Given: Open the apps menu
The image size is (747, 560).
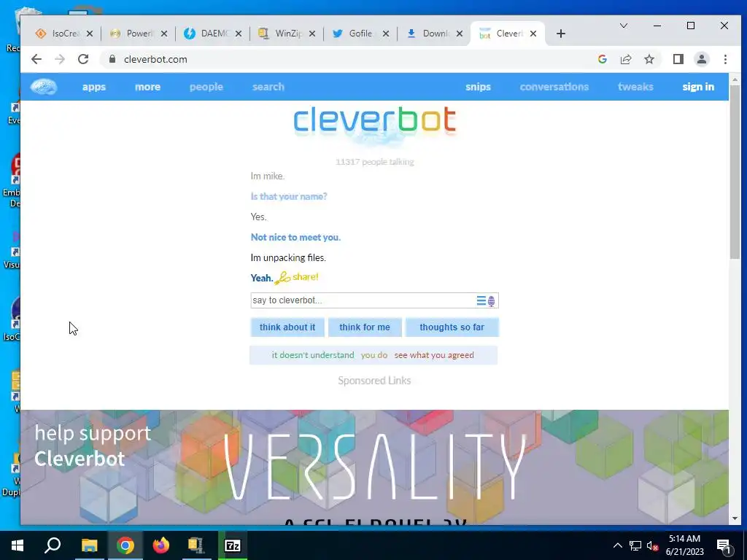Looking at the screenshot, I should click(x=94, y=87).
